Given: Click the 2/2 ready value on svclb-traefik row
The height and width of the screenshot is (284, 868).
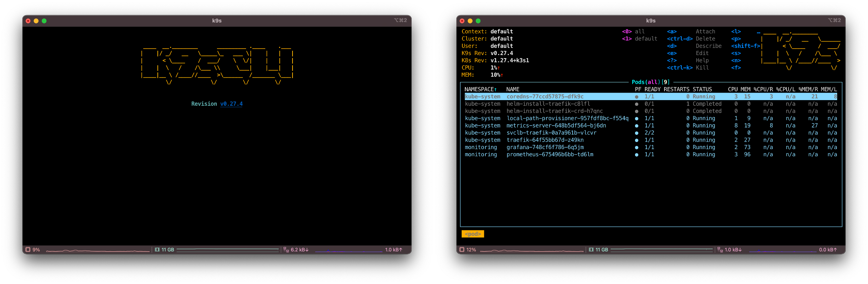Looking at the screenshot, I should click(x=649, y=133).
